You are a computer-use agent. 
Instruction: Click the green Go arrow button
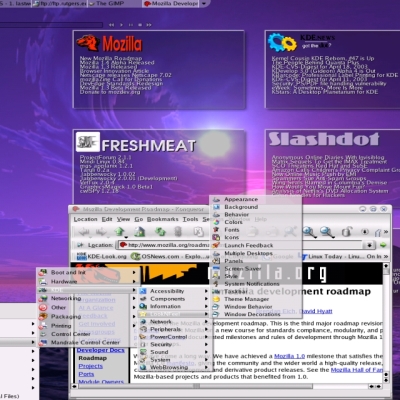[383, 245]
